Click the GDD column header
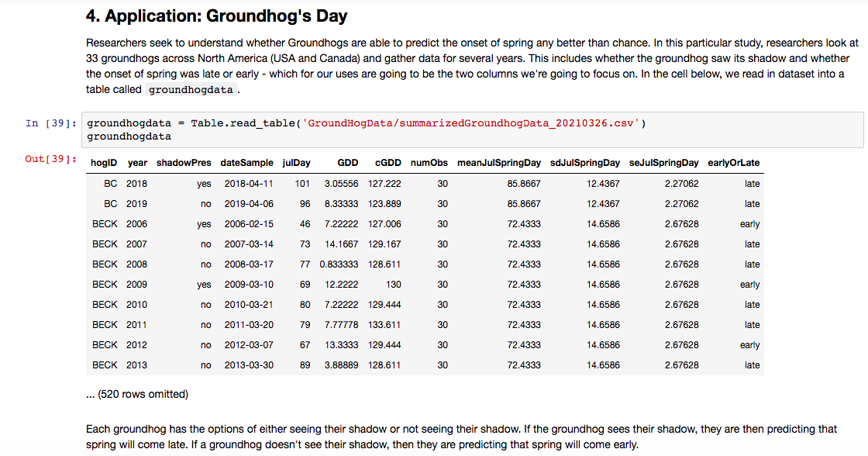Viewport: 868px width, 456px height. [x=347, y=163]
